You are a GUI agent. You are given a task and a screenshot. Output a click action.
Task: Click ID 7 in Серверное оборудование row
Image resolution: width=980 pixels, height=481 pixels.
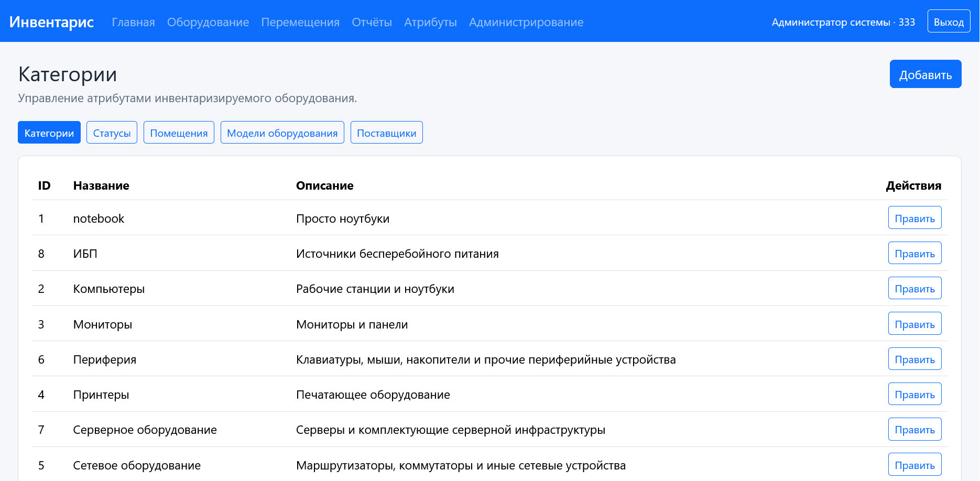pos(41,430)
